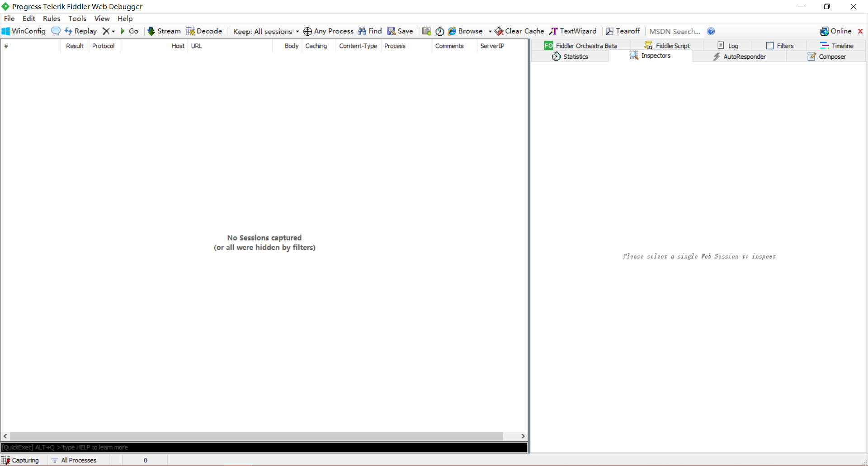Toggle the Capturing status indicator
Image resolution: width=868 pixels, height=466 pixels.
[x=20, y=460]
